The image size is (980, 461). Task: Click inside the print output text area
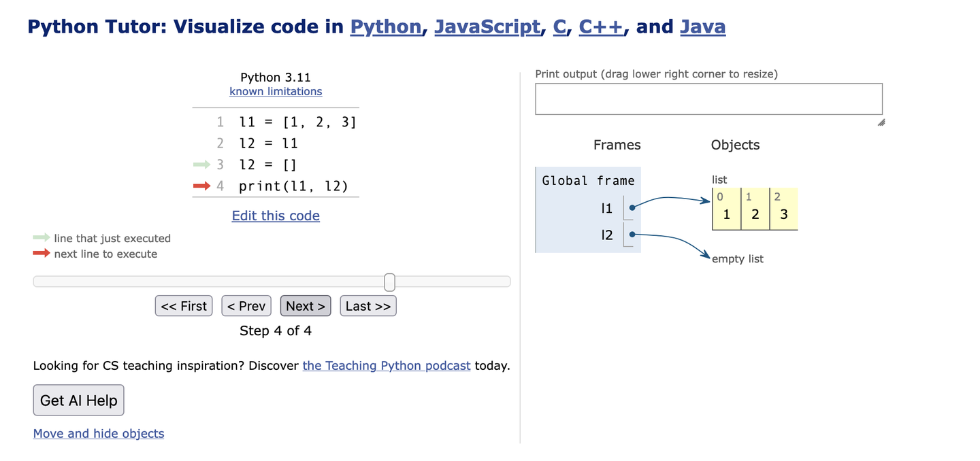coord(708,99)
